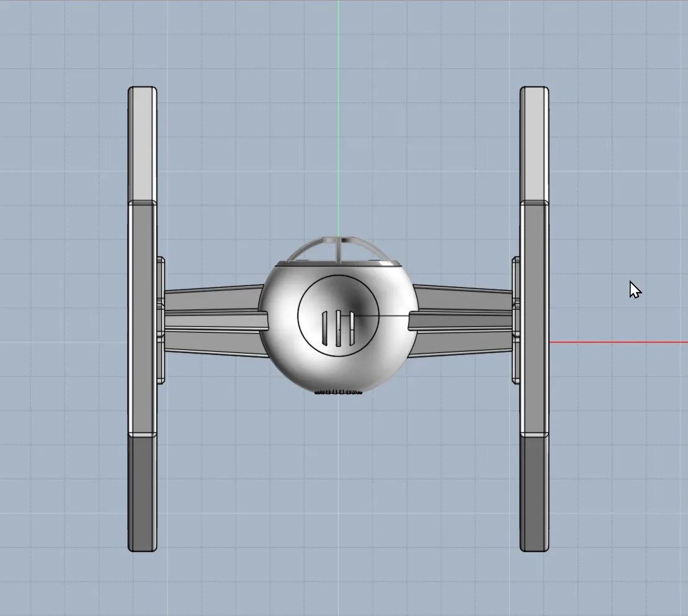Select the left wing mounting bracket

161,320
